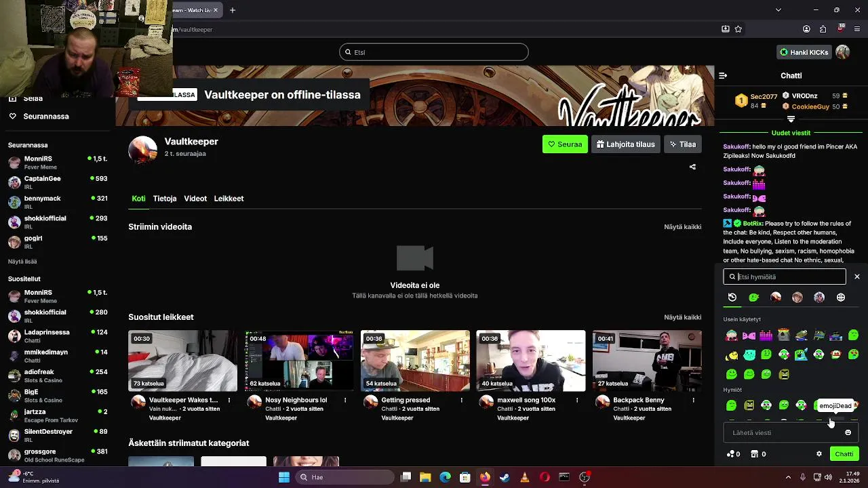Open bennymack channel in sidebar
Viewport: 868px width, 488px height.
tap(58, 202)
